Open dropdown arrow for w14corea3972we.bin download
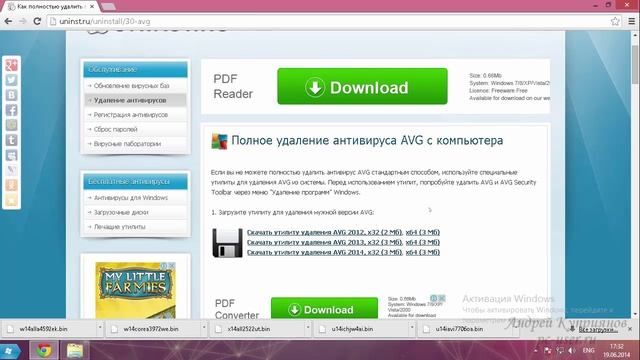 pyautogui.click(x=204, y=328)
